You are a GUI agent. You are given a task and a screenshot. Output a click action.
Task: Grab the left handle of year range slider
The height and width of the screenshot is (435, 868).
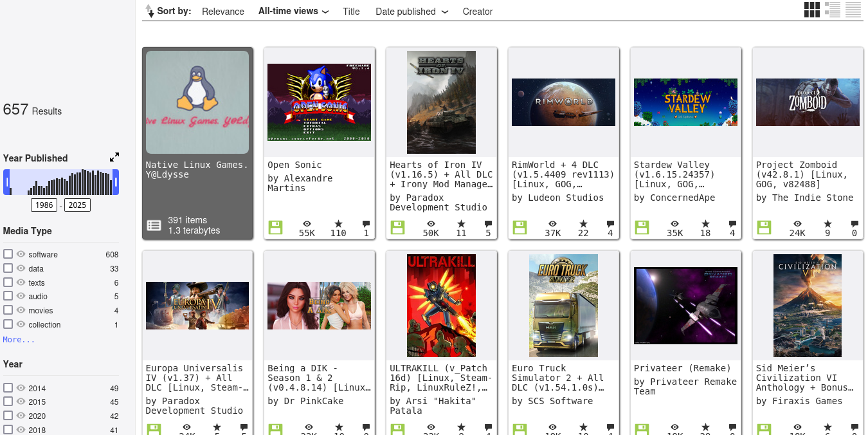(x=6, y=182)
